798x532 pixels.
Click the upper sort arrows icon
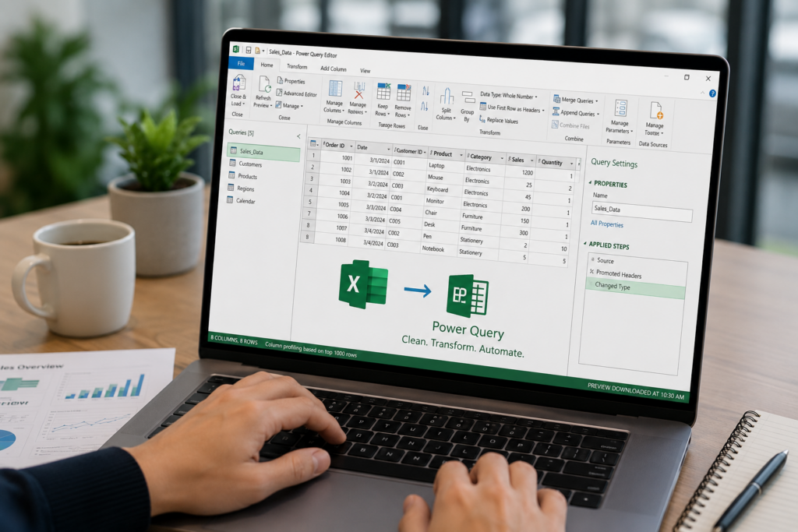coord(425,91)
